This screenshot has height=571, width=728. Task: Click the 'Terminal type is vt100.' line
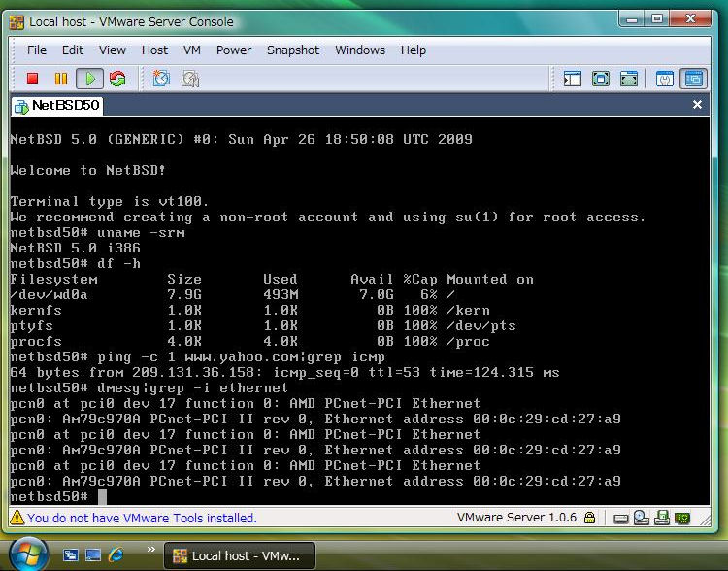[x=110, y=201]
